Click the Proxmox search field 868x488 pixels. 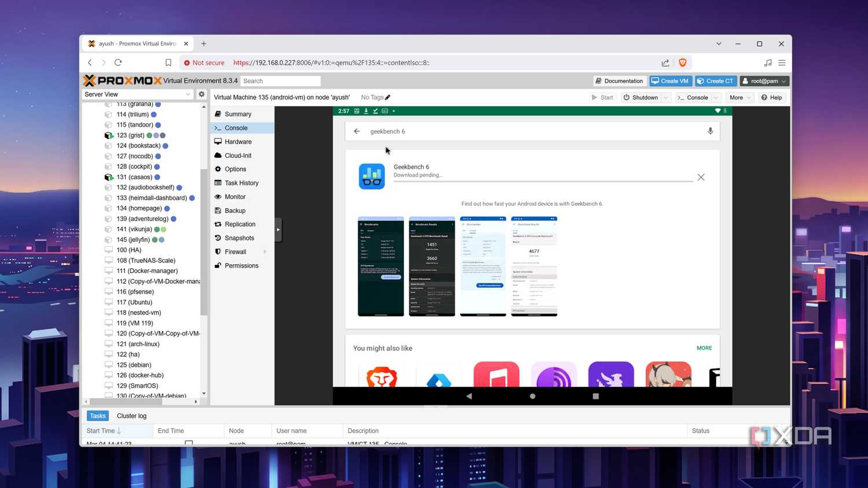281,81
